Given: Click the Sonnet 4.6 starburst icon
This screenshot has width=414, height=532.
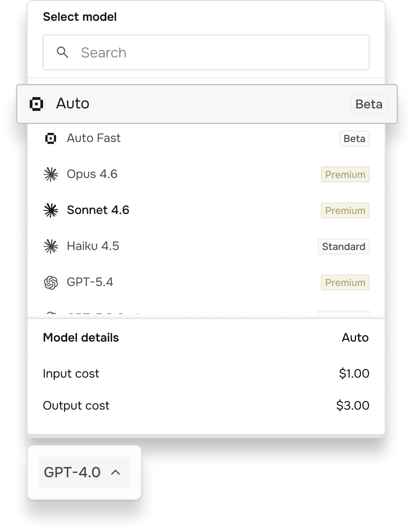Looking at the screenshot, I should coord(51,210).
